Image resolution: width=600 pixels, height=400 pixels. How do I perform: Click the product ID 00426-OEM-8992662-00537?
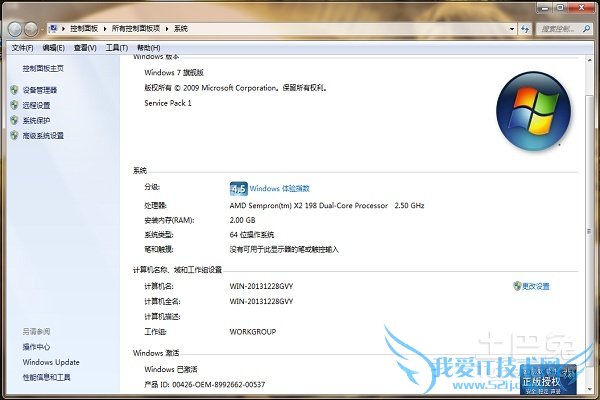point(218,384)
